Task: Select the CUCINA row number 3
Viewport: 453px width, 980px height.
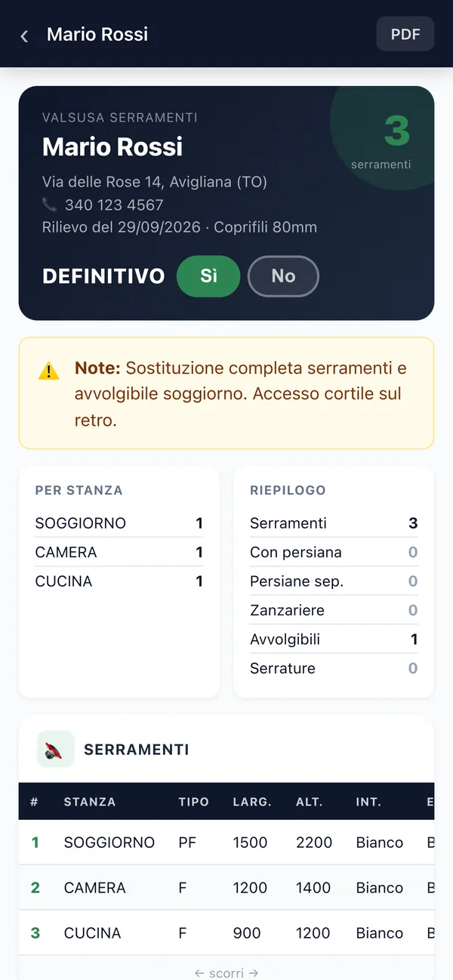Action: (226, 933)
